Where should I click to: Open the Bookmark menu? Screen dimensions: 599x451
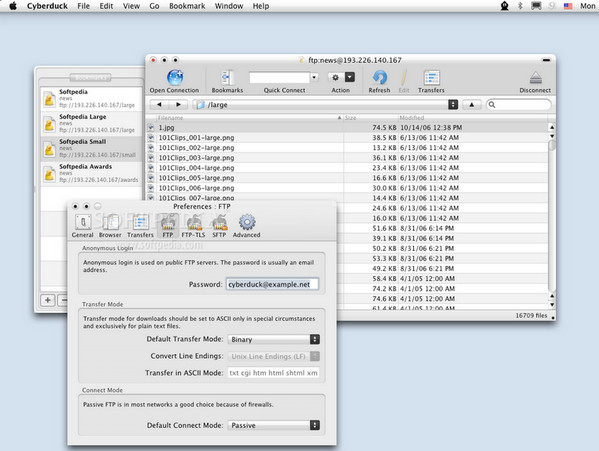(187, 6)
